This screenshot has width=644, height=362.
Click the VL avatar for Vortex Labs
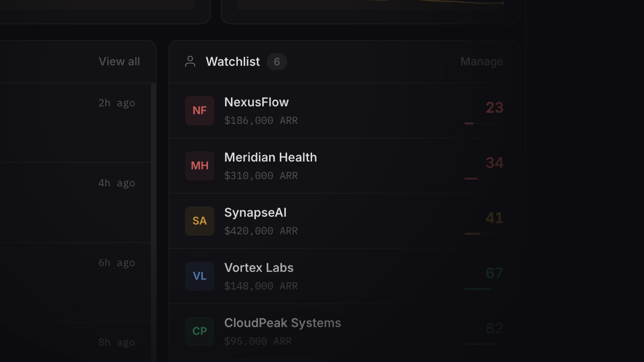(x=199, y=276)
